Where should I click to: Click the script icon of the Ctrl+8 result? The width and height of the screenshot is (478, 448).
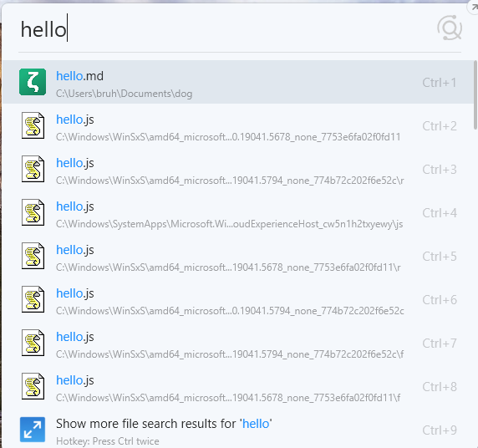33,386
